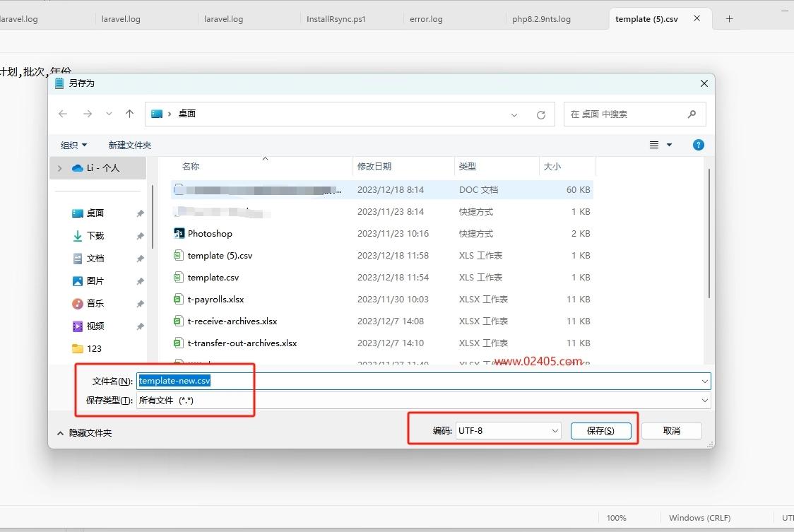Collapse folders with Hide Folders toggle
Viewport: 794px width, 532px height.
point(85,432)
